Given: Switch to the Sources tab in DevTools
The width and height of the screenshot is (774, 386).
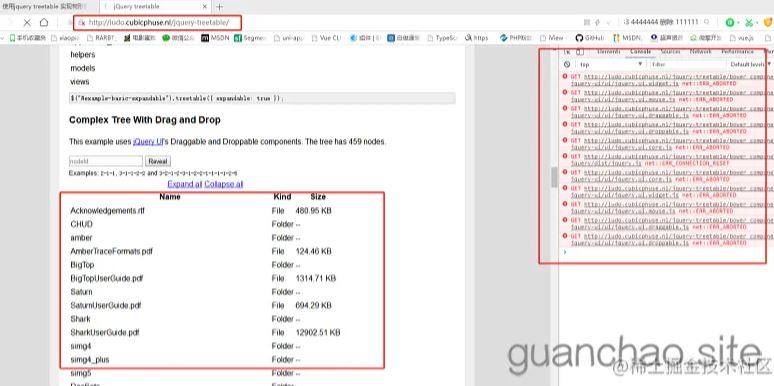Looking at the screenshot, I should 670,51.
